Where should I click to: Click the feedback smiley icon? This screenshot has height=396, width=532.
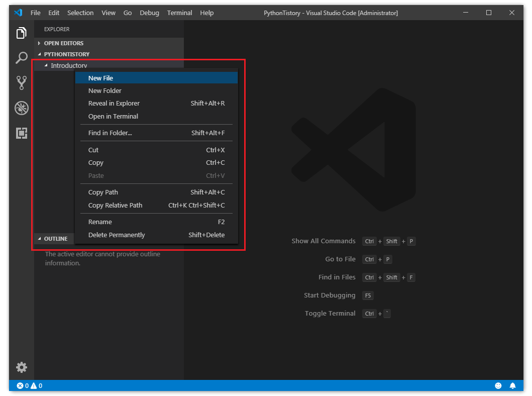pyautogui.click(x=498, y=385)
